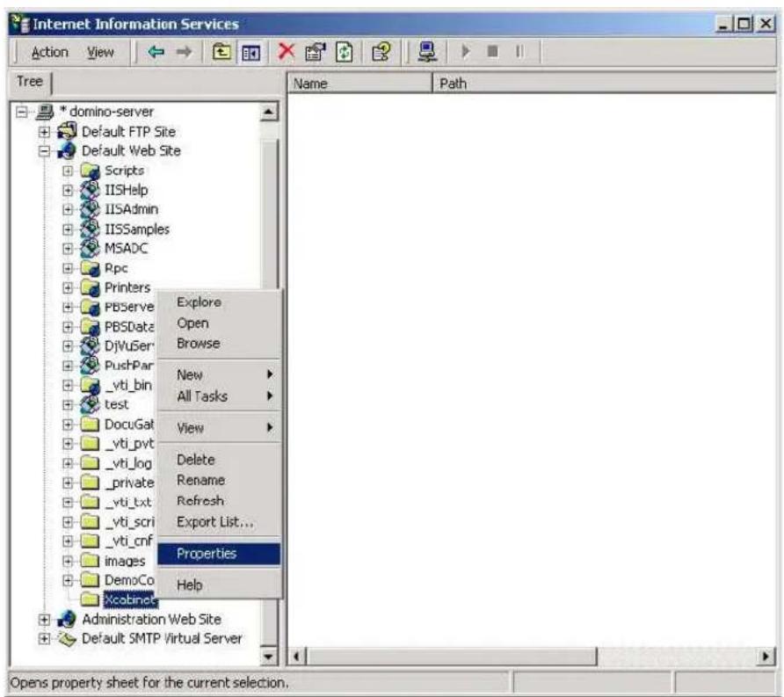The width and height of the screenshot is (784, 697).
Task: Click the Start item play icon
Action: (x=466, y=52)
